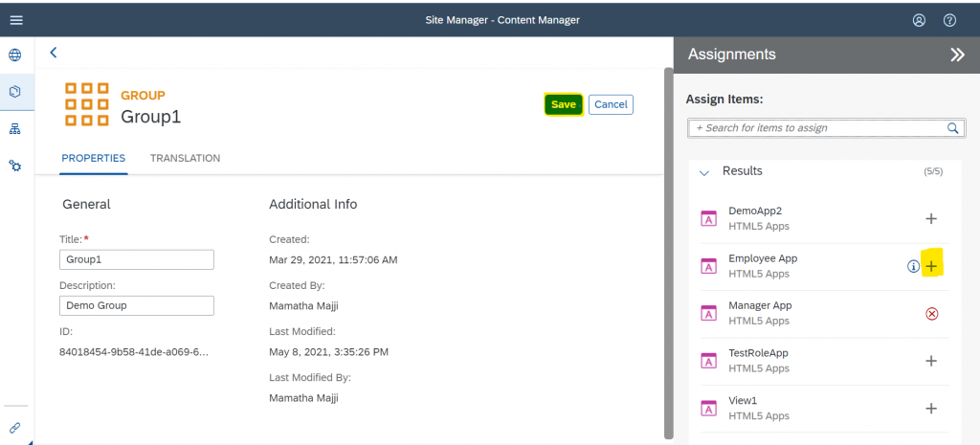Switch to the PROPERTIES tab
The image size is (980, 445).
[93, 158]
